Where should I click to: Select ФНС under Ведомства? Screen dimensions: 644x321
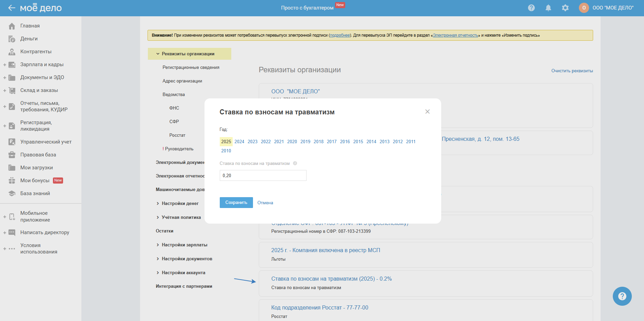[174, 108]
